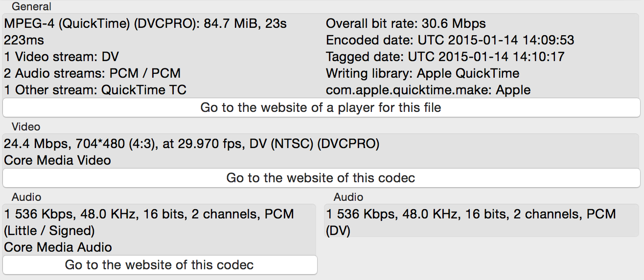
Task: Open the audio codec website button under Core Media Audio
Action: click(160, 265)
